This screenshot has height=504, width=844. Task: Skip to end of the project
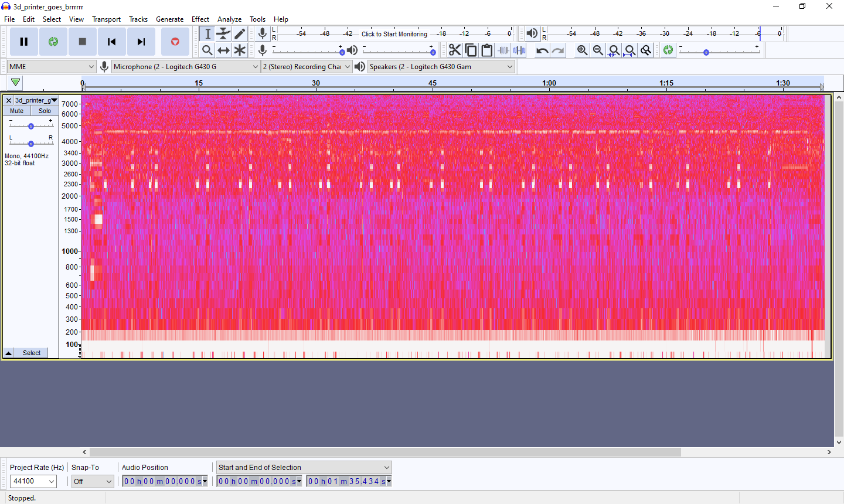pos(141,42)
